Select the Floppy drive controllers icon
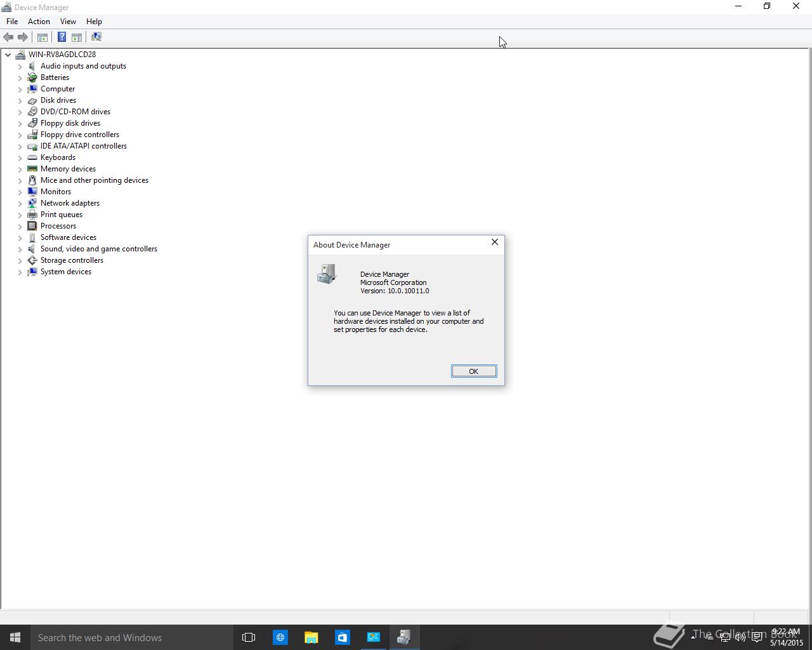This screenshot has width=812, height=650. [32, 135]
